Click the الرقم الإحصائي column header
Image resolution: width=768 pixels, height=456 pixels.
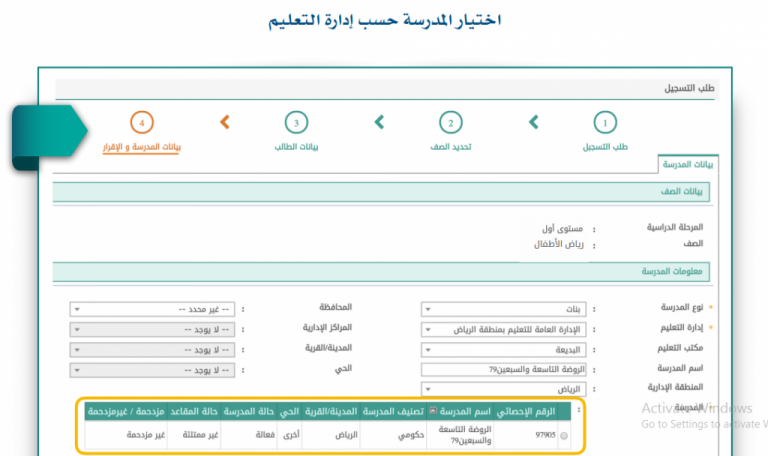coord(526,411)
